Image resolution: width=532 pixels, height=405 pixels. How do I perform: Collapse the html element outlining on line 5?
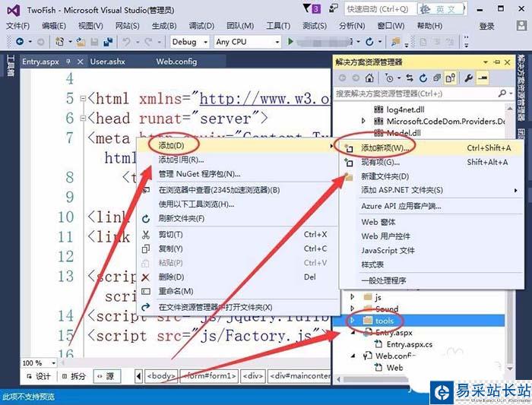coord(82,99)
